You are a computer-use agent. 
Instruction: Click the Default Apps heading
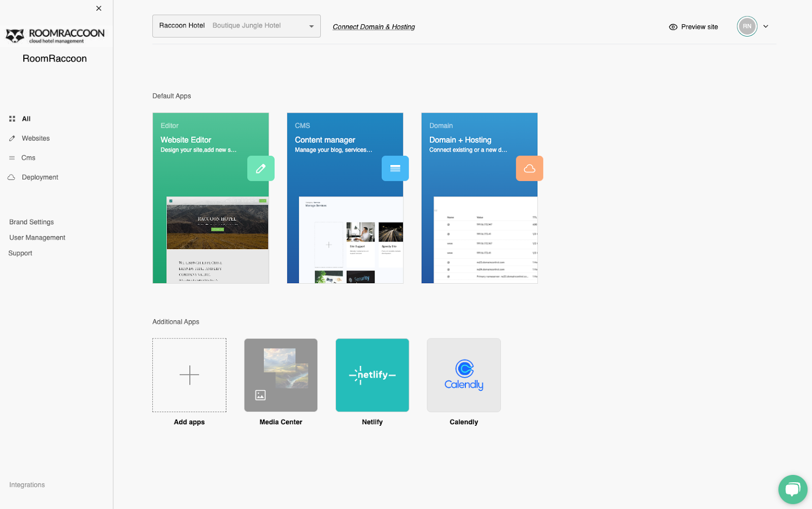pos(172,96)
